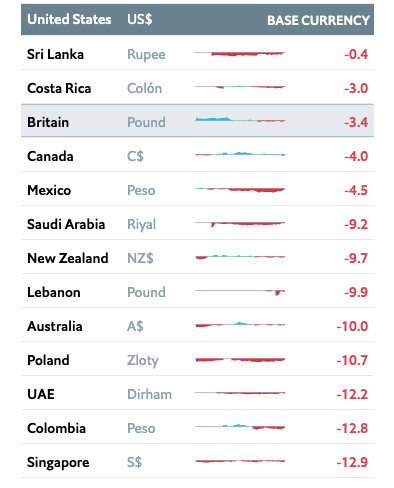This screenshot has width=394, height=488.
Task: Click the US$ header currency
Action: (x=140, y=19)
